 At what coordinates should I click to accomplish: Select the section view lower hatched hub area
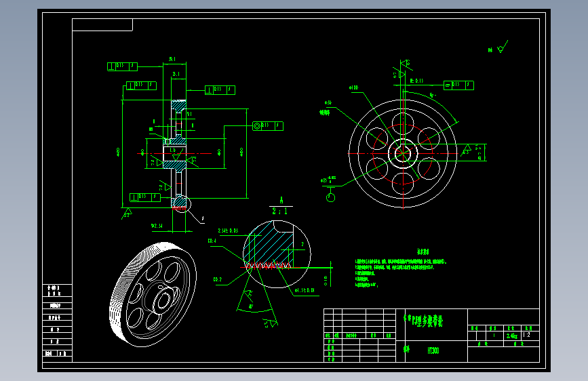tap(175, 165)
